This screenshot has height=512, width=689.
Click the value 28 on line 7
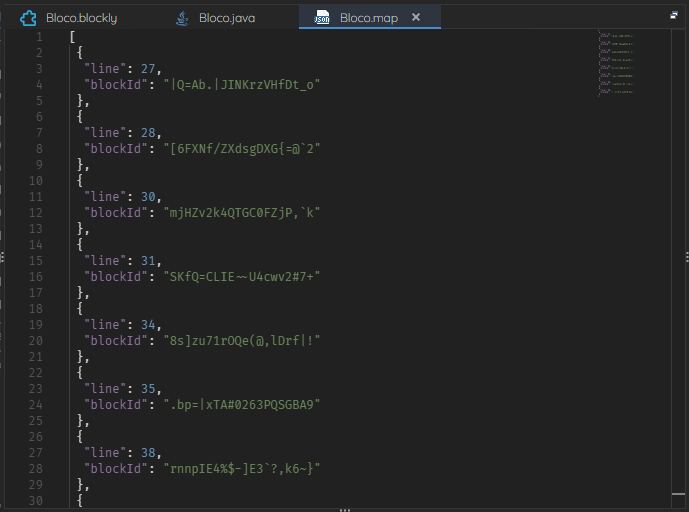click(148, 133)
